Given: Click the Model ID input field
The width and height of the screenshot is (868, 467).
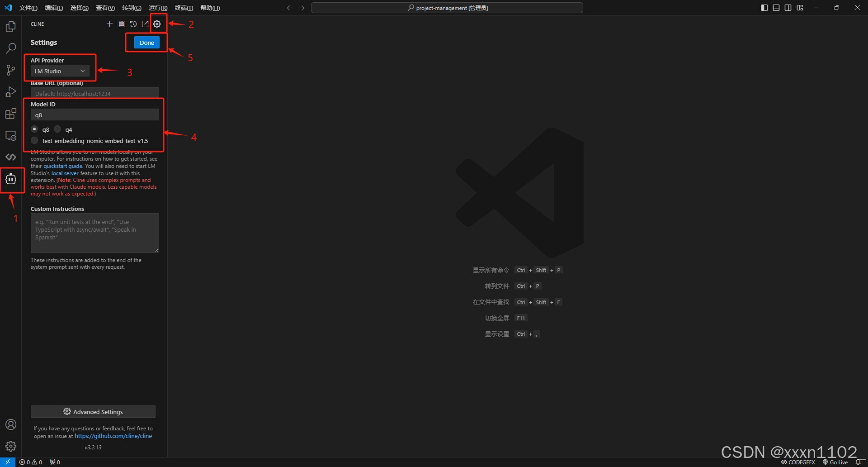Looking at the screenshot, I should [95, 115].
